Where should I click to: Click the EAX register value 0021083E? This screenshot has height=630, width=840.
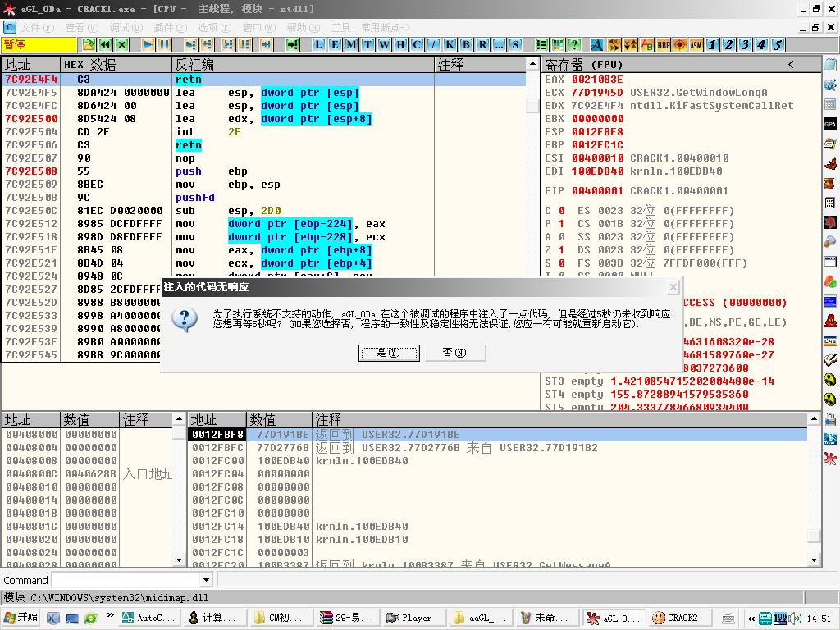point(597,80)
